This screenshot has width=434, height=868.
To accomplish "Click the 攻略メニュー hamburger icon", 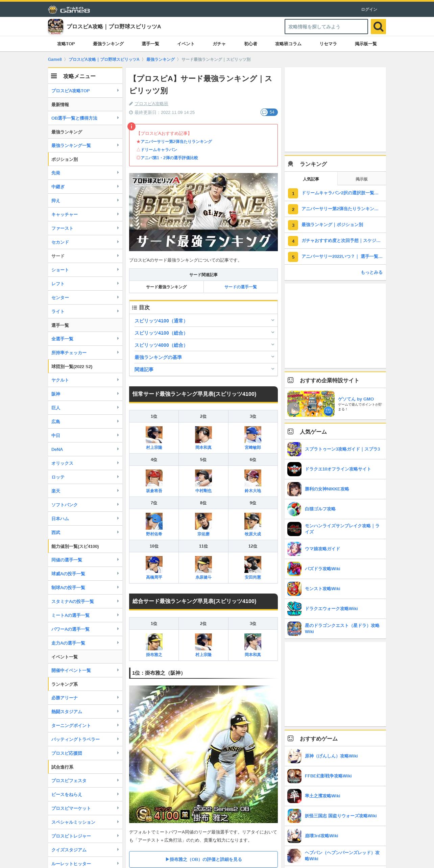I will 54,76.
